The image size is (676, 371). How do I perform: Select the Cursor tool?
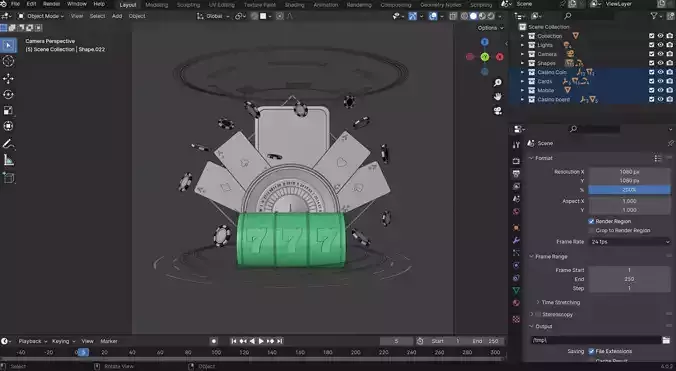click(x=8, y=61)
